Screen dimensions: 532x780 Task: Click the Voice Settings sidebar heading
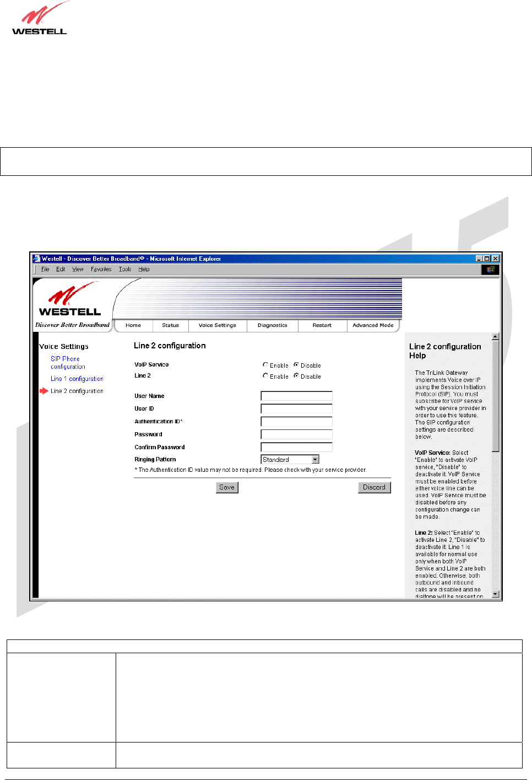pyautogui.click(x=64, y=347)
